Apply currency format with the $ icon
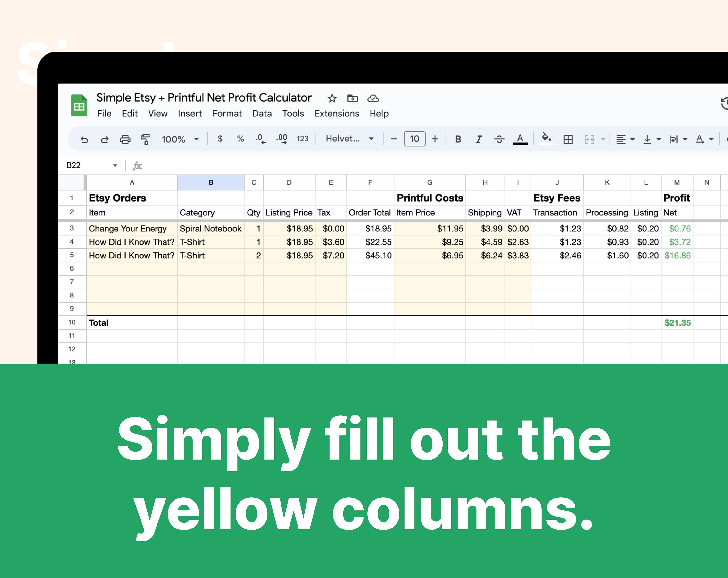The image size is (728, 578). tap(220, 139)
